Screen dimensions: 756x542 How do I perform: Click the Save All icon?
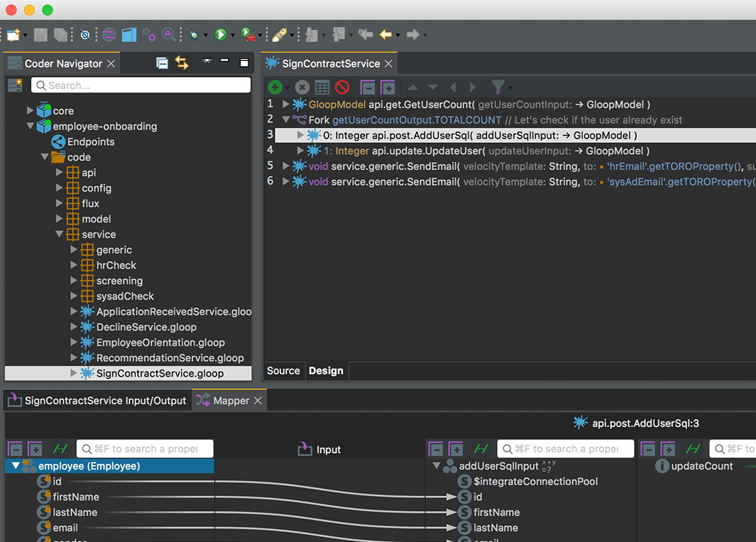click(x=61, y=34)
